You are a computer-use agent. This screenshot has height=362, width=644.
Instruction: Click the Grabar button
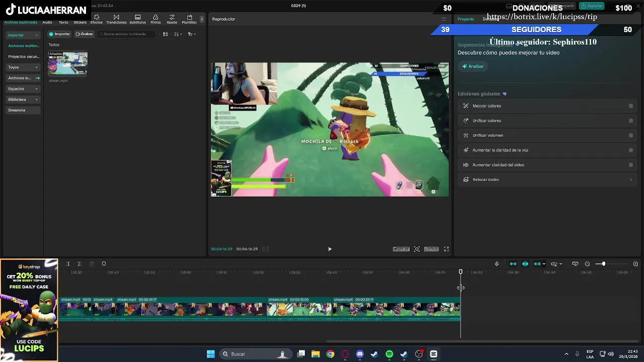pos(85,34)
